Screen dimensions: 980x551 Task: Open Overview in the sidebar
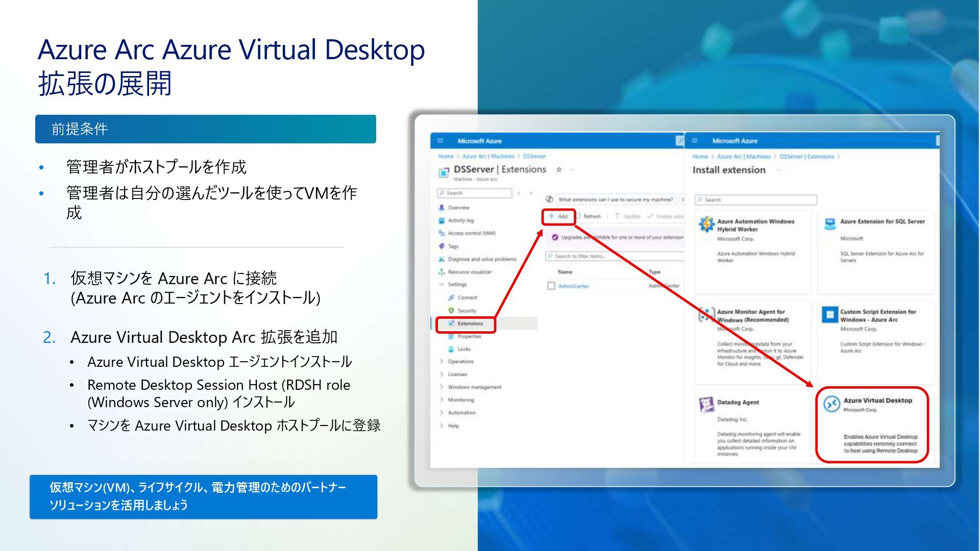[458, 208]
